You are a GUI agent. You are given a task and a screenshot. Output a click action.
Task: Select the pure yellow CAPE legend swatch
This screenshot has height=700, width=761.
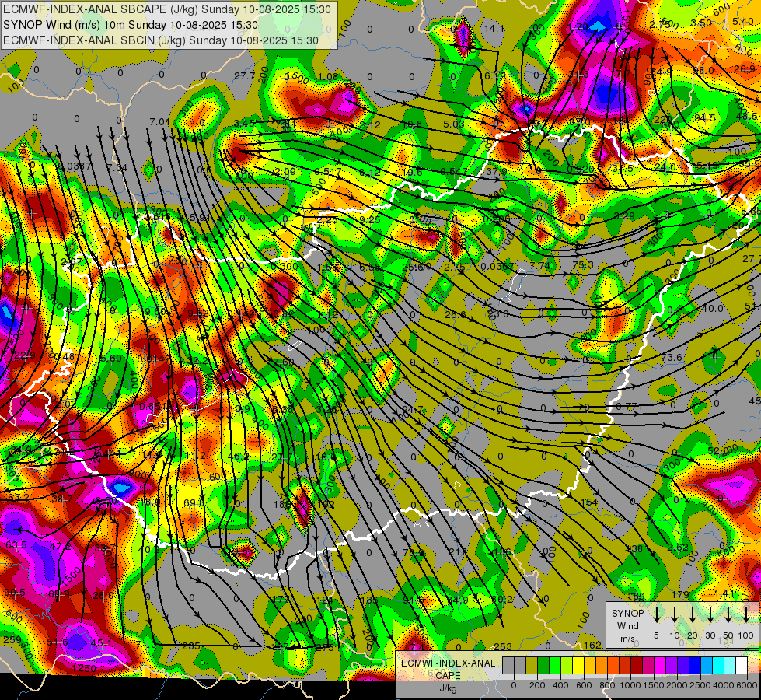click(x=578, y=665)
